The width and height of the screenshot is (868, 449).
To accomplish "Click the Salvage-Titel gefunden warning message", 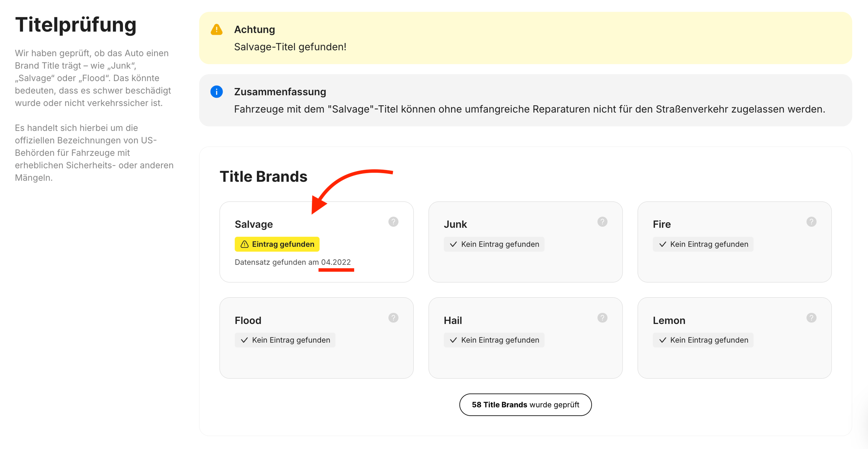I will tap(290, 47).
